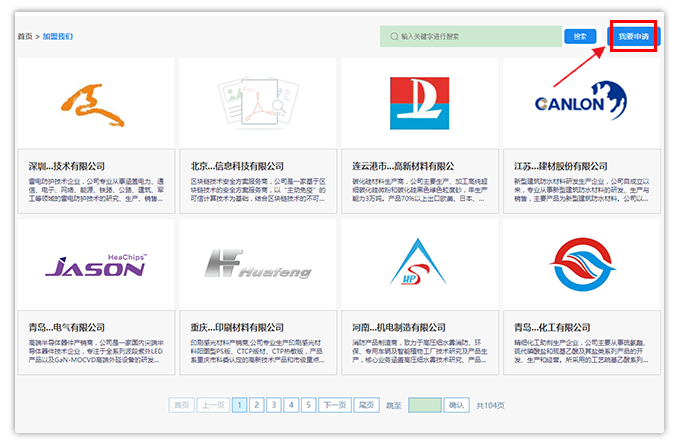Viewport: 677px width, 446px height.
Task: Click the magnifier icon in search box
Action: pos(394,36)
